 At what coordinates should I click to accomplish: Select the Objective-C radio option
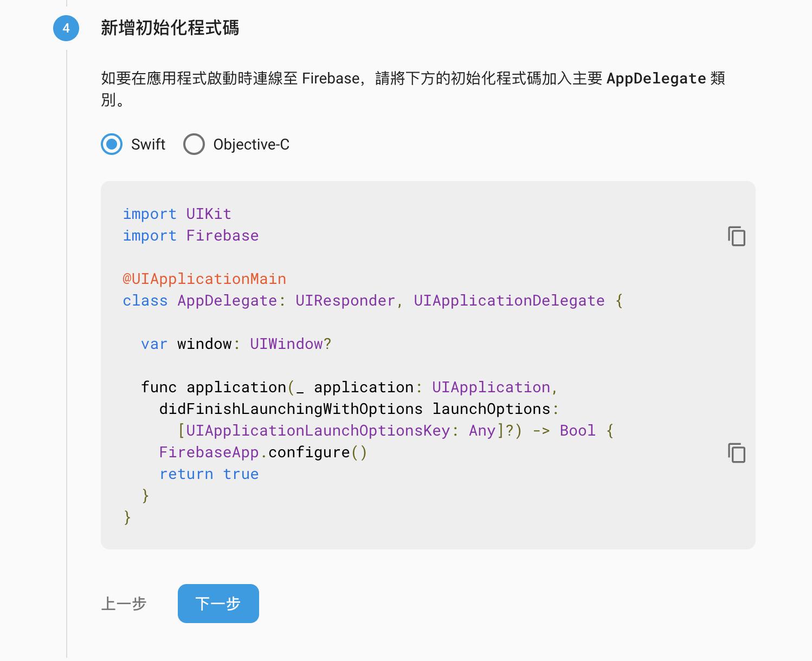[x=194, y=144]
